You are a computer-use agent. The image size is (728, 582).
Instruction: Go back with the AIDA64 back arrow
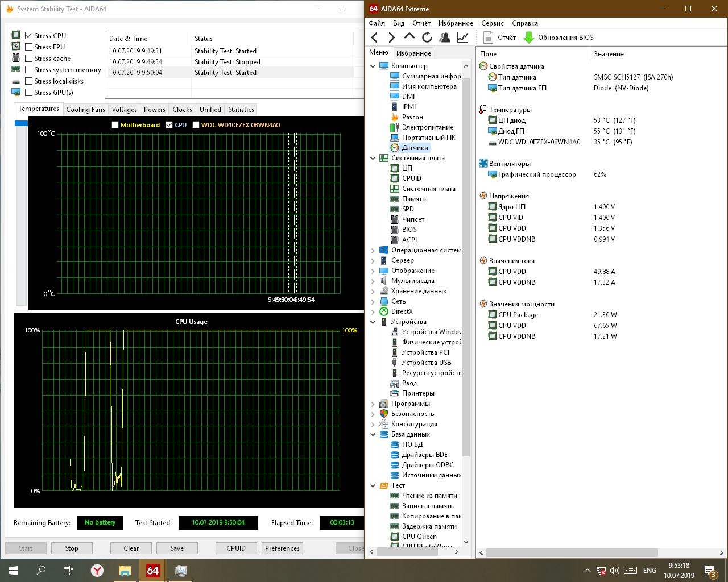374,38
